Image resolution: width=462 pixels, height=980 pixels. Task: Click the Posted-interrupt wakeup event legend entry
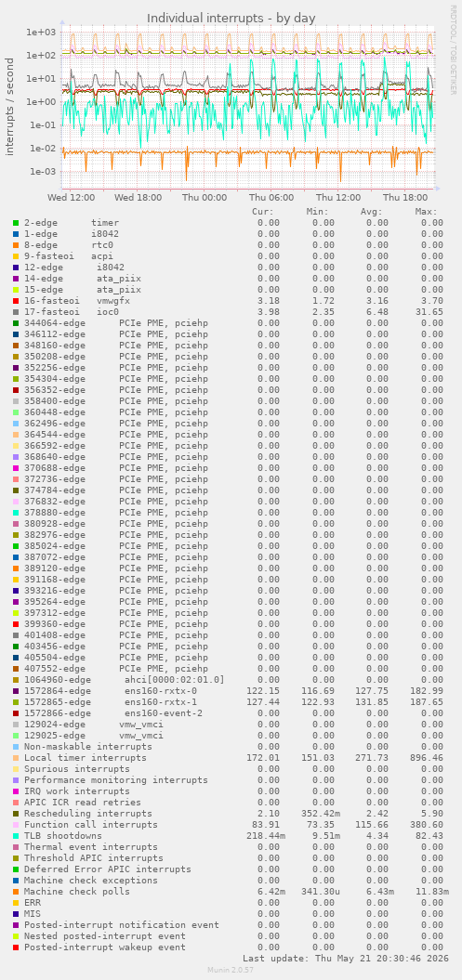tap(105, 947)
